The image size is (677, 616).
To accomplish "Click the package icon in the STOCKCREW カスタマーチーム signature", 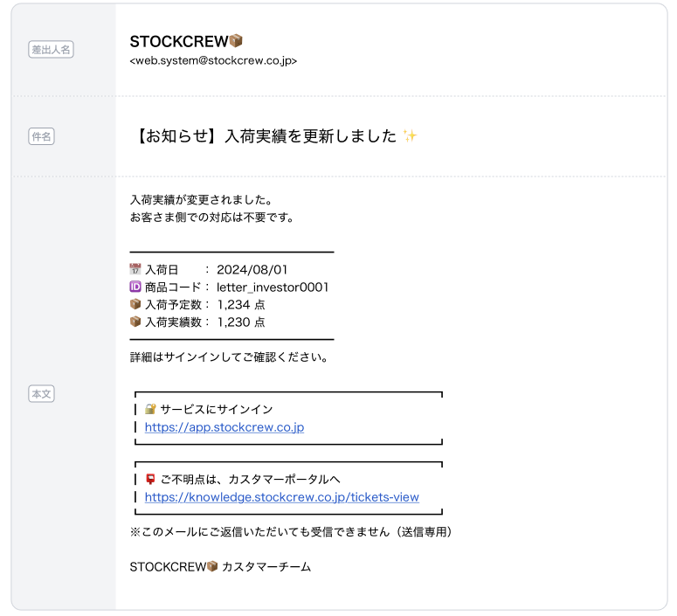I will [211, 567].
